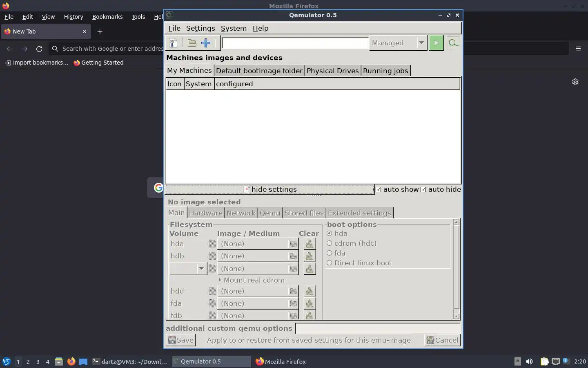Select the Direct linux boot option
This screenshot has width=588, height=368.
point(330,263)
